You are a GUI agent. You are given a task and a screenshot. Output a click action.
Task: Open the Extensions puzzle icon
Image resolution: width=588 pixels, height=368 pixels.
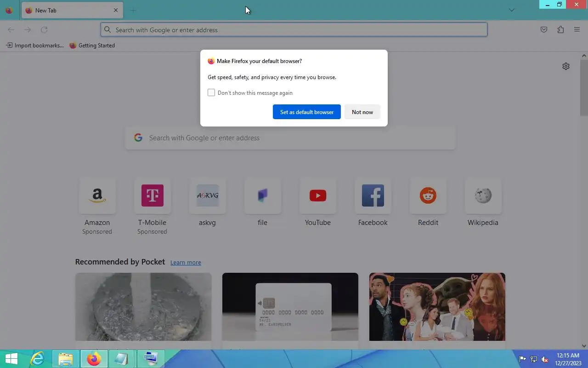pos(560,30)
